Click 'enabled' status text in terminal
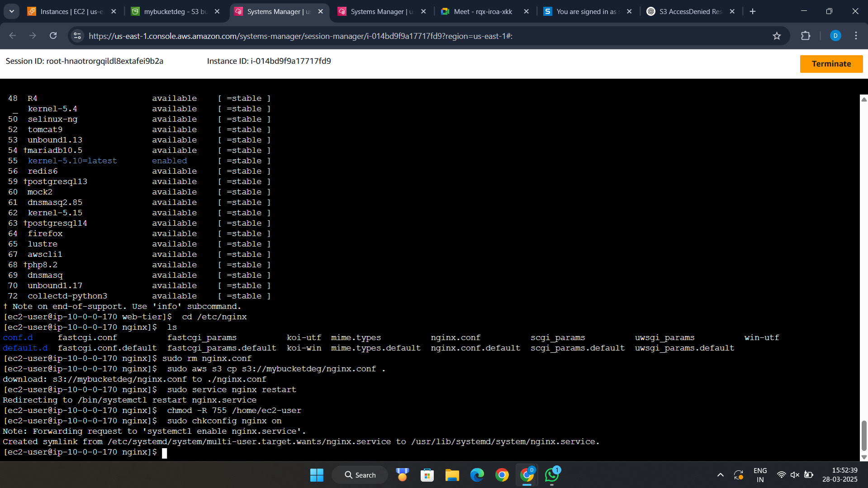Viewport: 868px width, 488px height. point(169,161)
